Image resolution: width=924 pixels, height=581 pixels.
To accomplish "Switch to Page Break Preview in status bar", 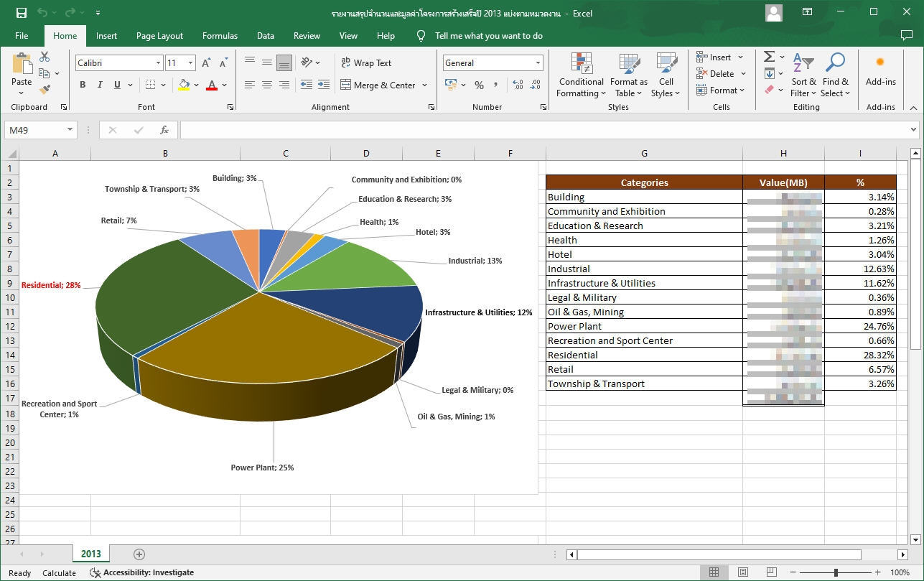I will 772,572.
